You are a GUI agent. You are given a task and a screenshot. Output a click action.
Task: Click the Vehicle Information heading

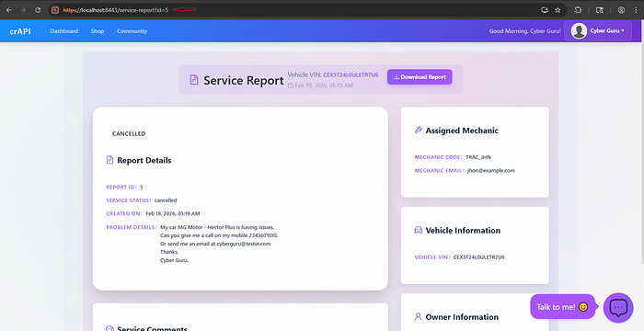463,231
